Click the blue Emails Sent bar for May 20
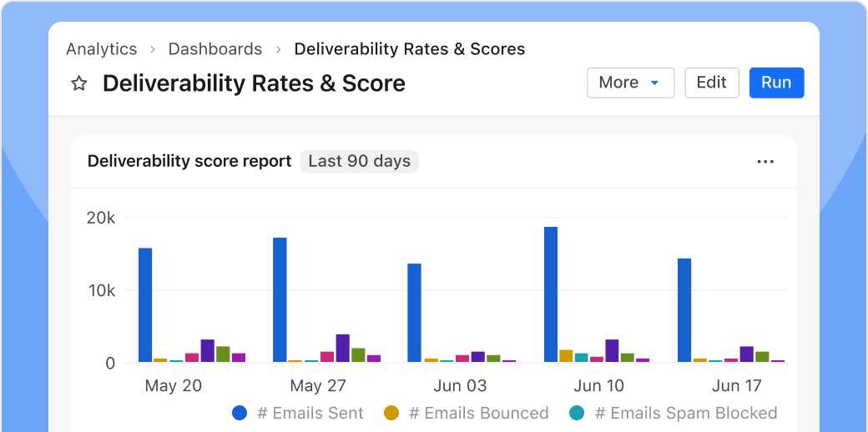868x432 pixels. pos(145,305)
